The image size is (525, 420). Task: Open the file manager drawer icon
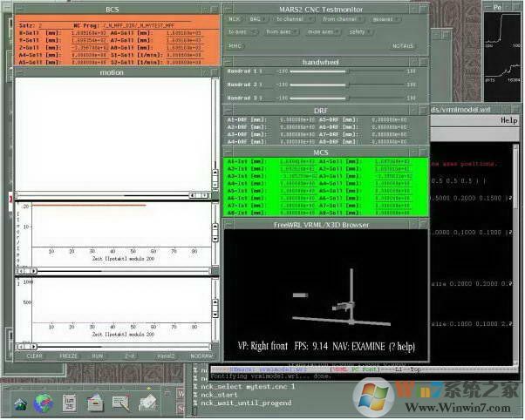(96, 403)
